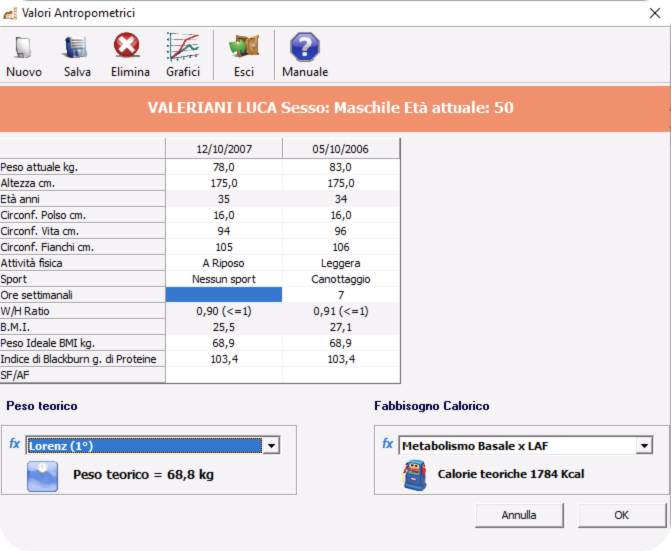Select the Lorenz (1°) combo box field
The image size is (671, 551).
(153, 446)
